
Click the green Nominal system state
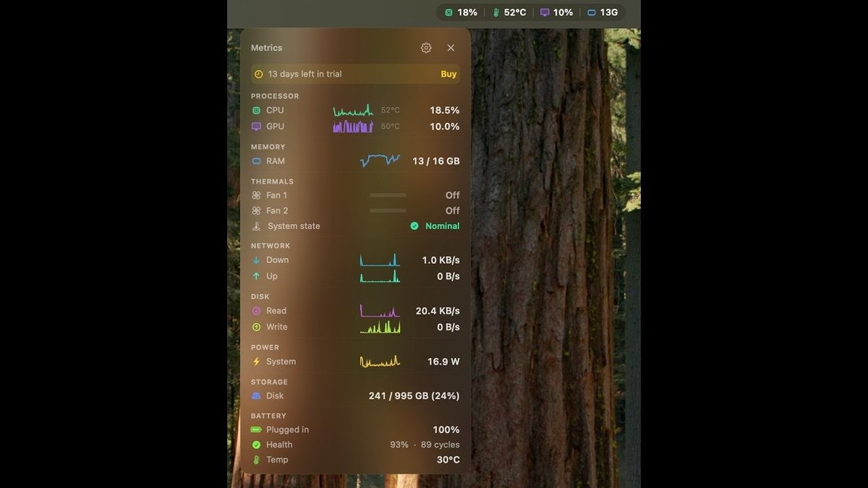pos(435,226)
